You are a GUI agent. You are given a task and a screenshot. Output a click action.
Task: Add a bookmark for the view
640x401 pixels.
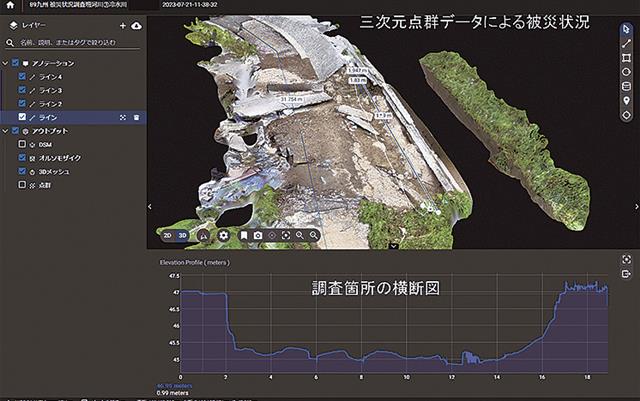[244, 235]
